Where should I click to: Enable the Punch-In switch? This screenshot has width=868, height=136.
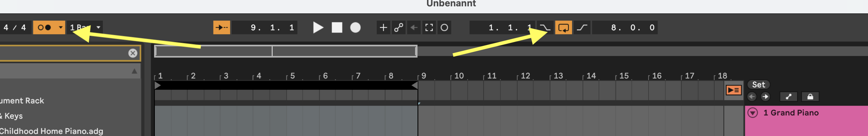click(545, 27)
